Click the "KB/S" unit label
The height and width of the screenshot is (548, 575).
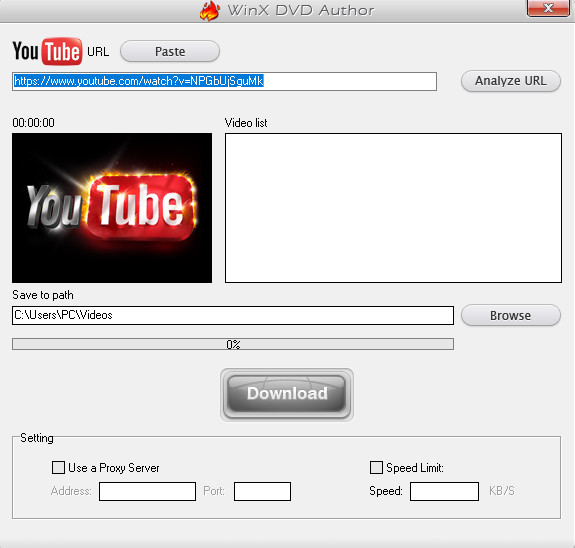click(502, 491)
